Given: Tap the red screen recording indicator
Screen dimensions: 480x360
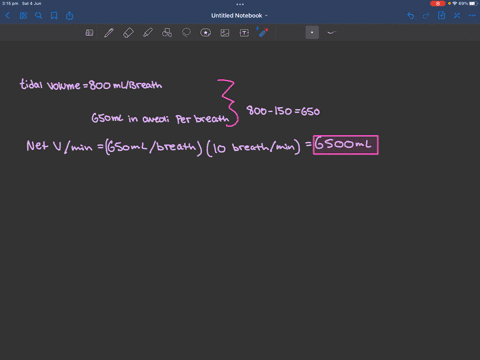Looking at the screenshot, I should coord(438,3).
